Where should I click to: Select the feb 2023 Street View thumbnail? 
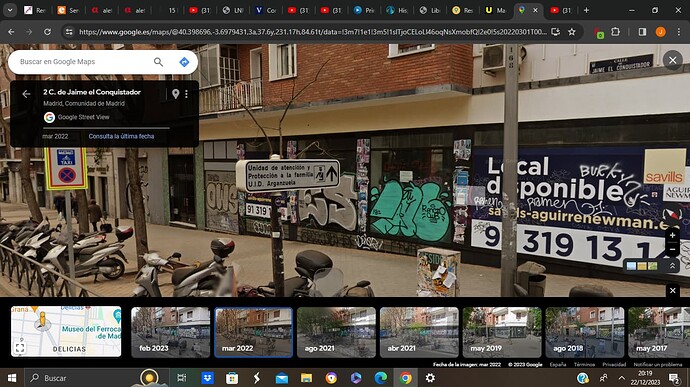[x=171, y=332]
